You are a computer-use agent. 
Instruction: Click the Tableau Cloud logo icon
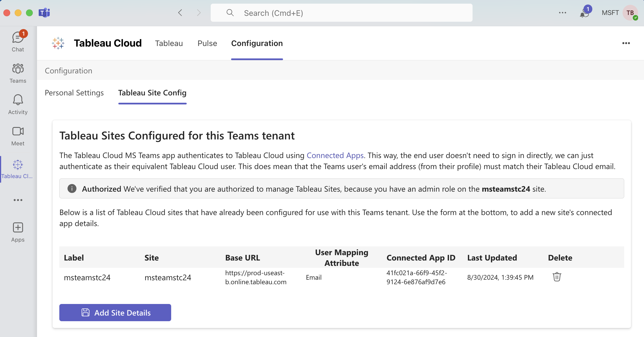(58, 43)
